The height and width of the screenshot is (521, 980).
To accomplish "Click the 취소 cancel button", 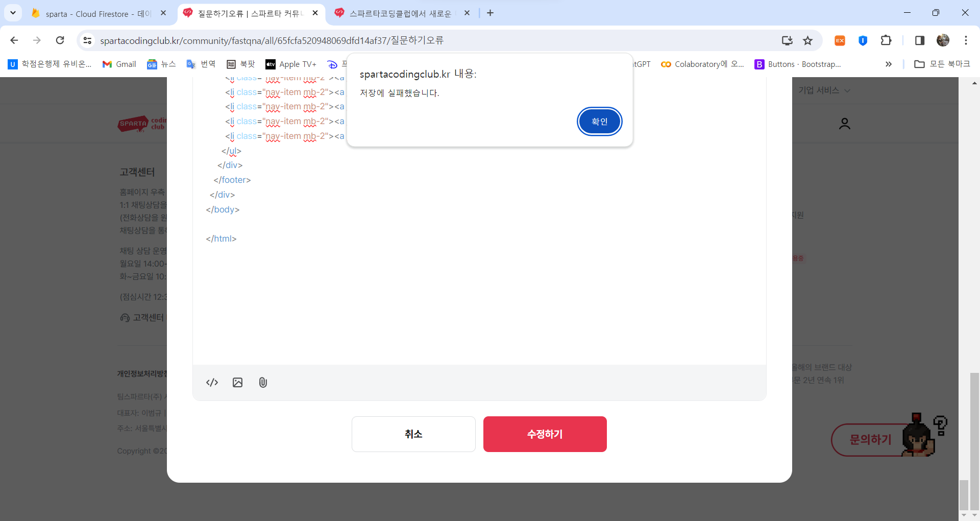I will (x=413, y=434).
